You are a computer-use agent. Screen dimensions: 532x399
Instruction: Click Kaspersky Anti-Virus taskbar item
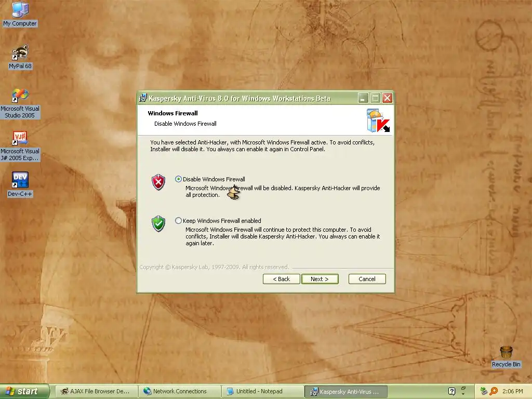point(345,392)
